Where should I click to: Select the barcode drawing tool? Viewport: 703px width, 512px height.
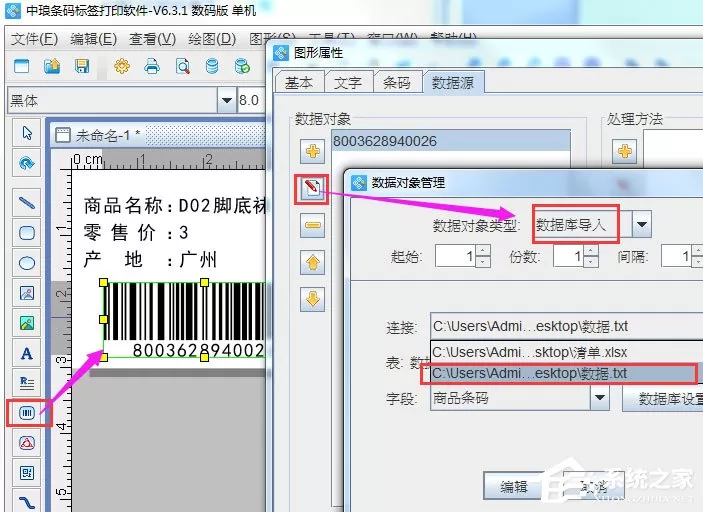[27, 412]
